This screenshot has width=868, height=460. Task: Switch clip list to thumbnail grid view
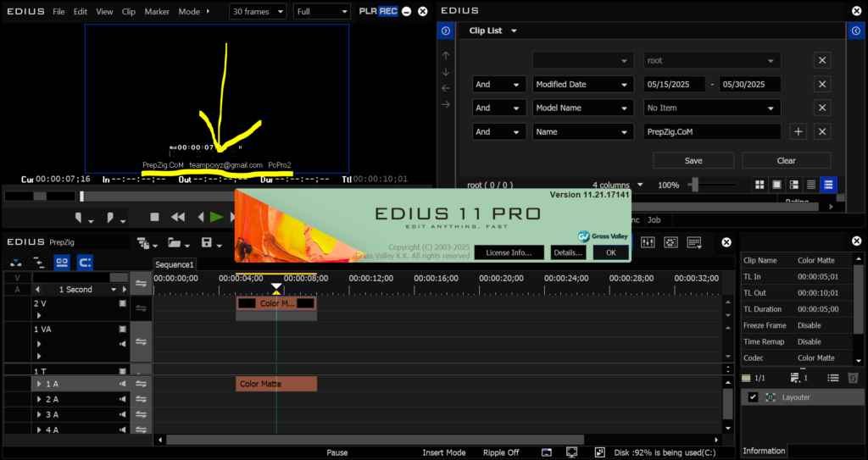(x=759, y=185)
